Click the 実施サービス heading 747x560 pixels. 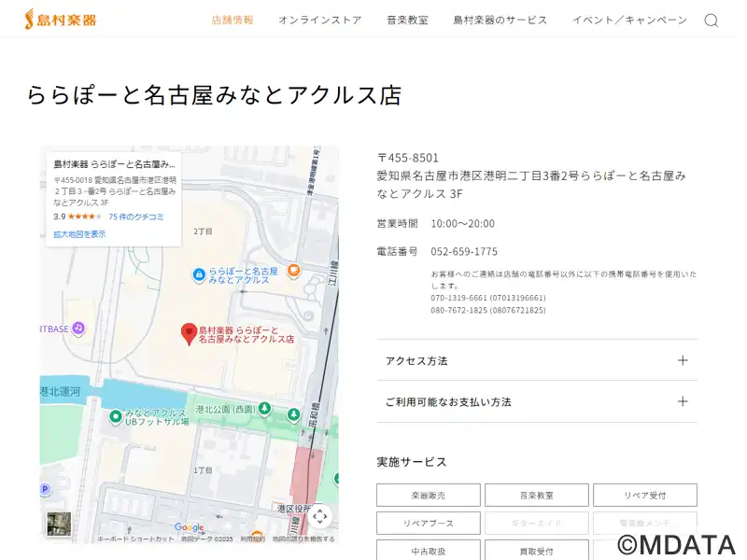pos(412,462)
